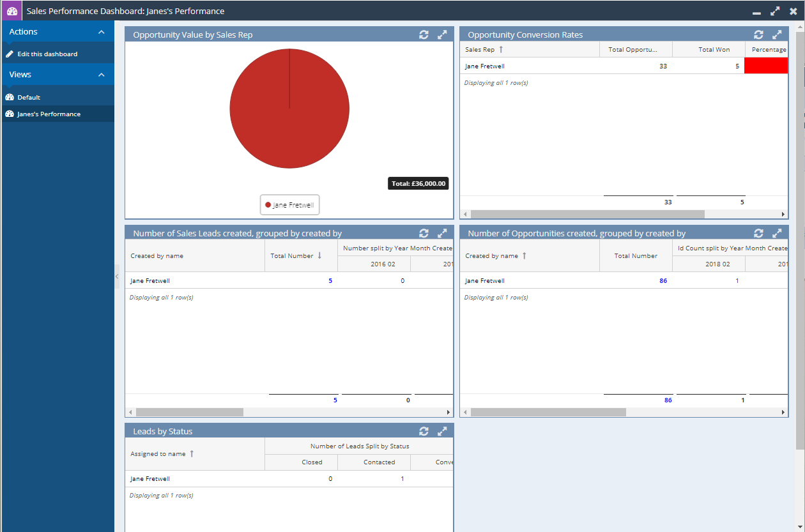Maximize the Number of Sales Leads panel
The width and height of the screenshot is (805, 532).
[x=442, y=233]
